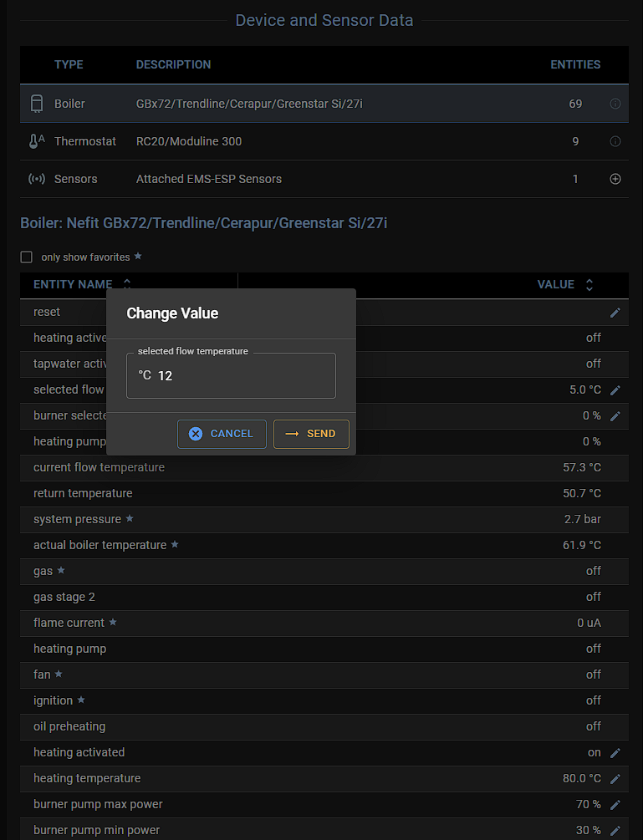Sort by Value column arrows

[589, 285]
